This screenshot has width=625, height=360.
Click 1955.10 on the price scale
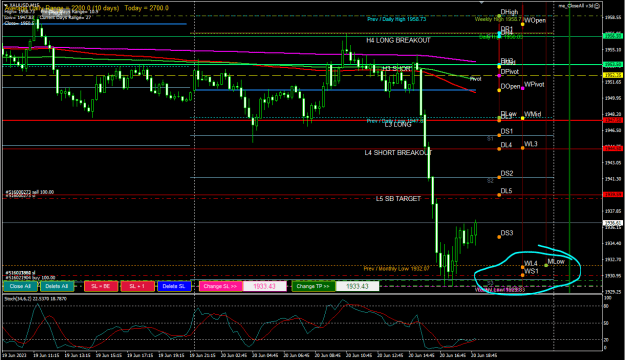(613, 50)
